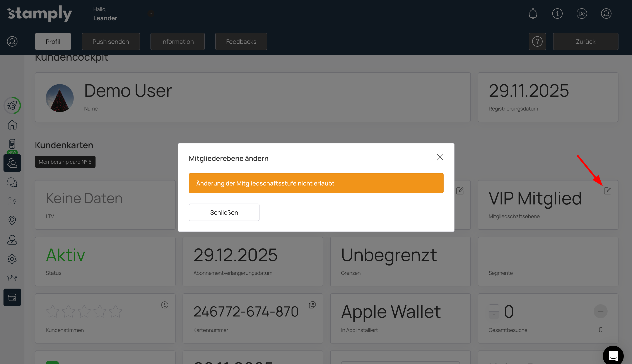Screen dimensions: 632x364
Task: Open the info circle icon in header
Action: (557, 14)
